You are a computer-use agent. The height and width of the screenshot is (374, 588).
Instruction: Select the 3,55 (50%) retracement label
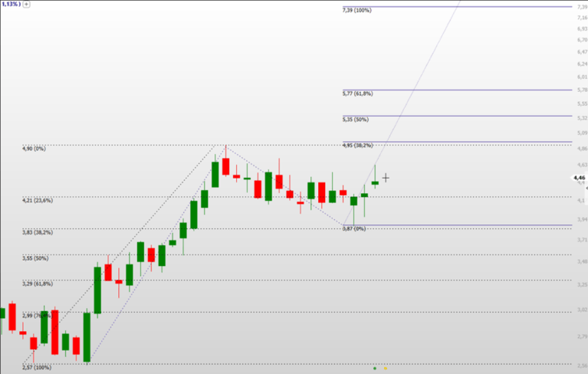pos(35,258)
